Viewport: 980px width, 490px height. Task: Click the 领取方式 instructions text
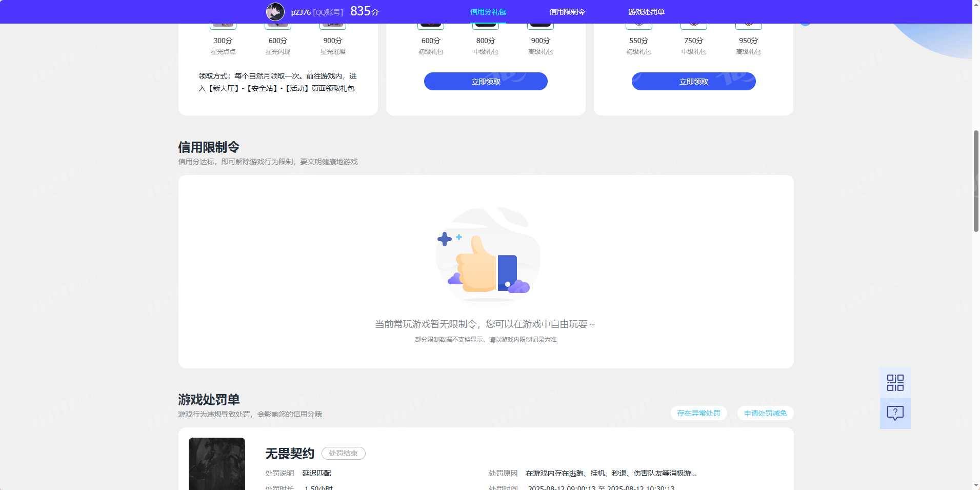point(277,82)
